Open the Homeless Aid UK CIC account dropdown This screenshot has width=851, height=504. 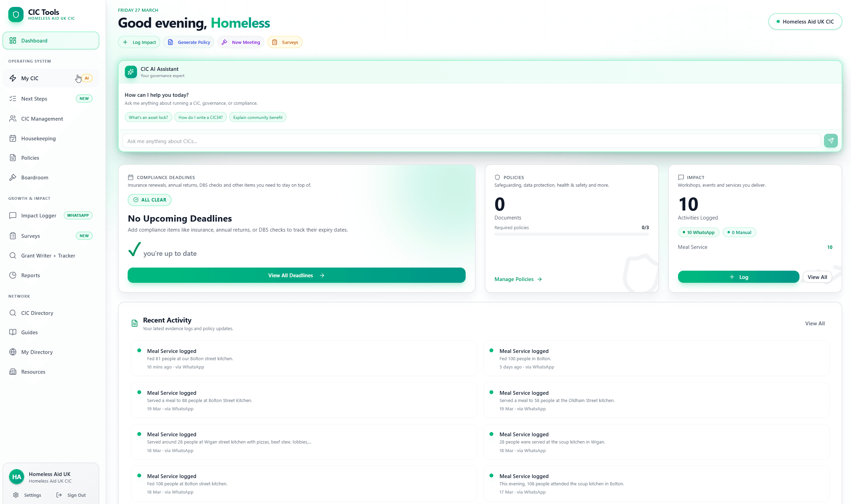(x=805, y=21)
